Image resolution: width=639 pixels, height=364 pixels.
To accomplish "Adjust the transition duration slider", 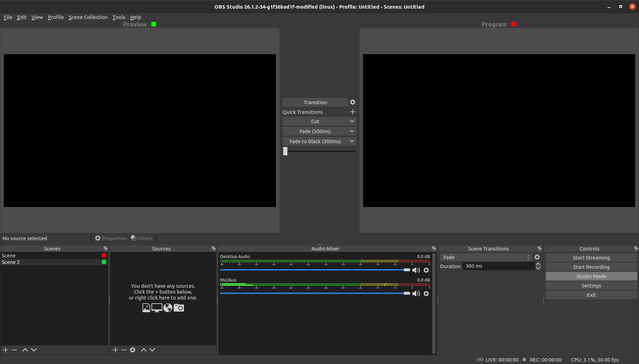I will pos(285,151).
